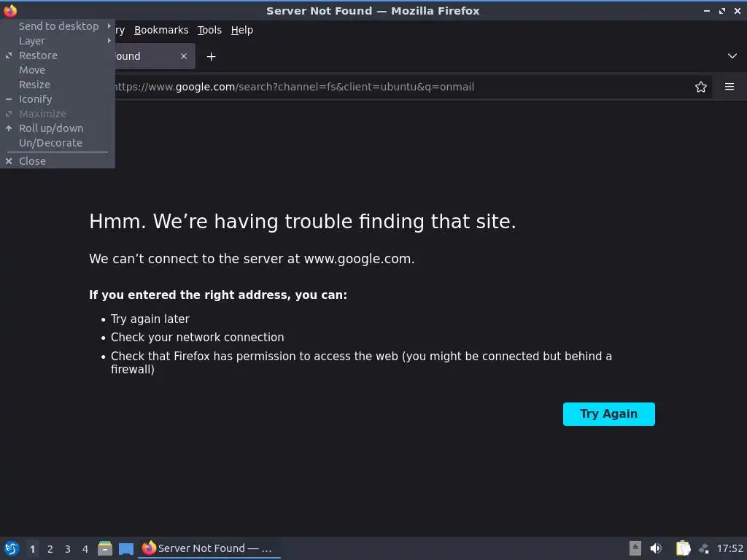Select Firefox taskbar entry Server Not Found

point(209,548)
